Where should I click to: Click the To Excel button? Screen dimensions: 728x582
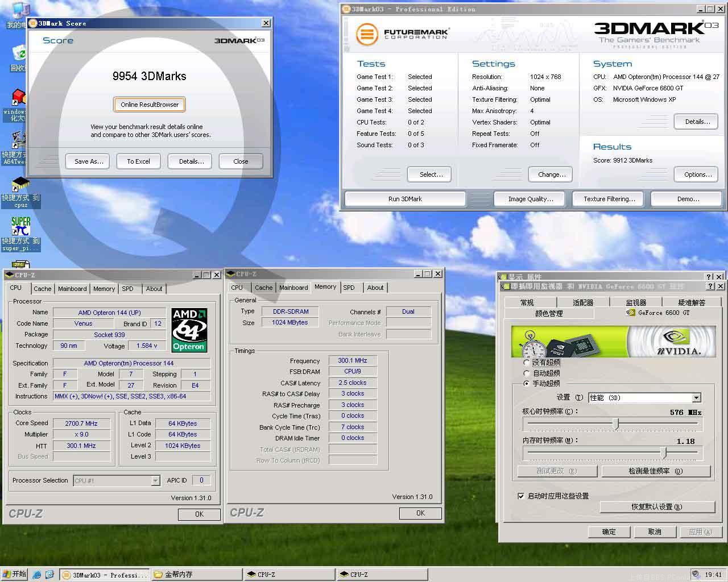(x=138, y=161)
